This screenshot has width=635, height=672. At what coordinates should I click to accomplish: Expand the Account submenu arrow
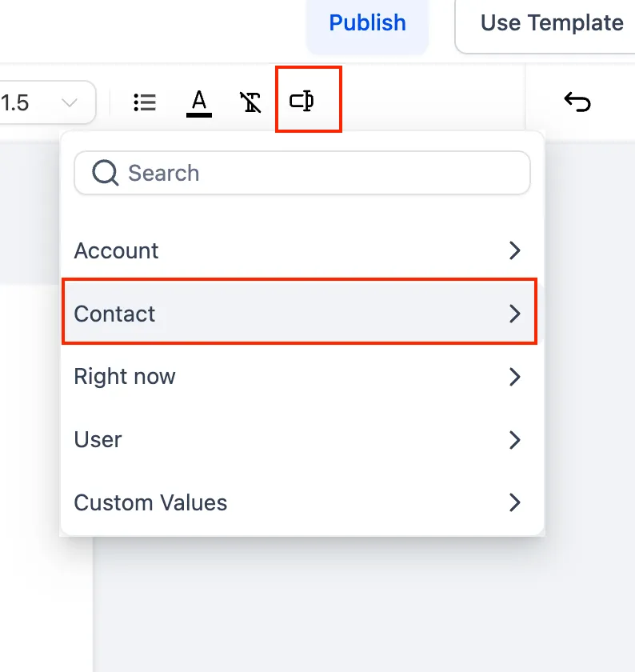tap(514, 250)
